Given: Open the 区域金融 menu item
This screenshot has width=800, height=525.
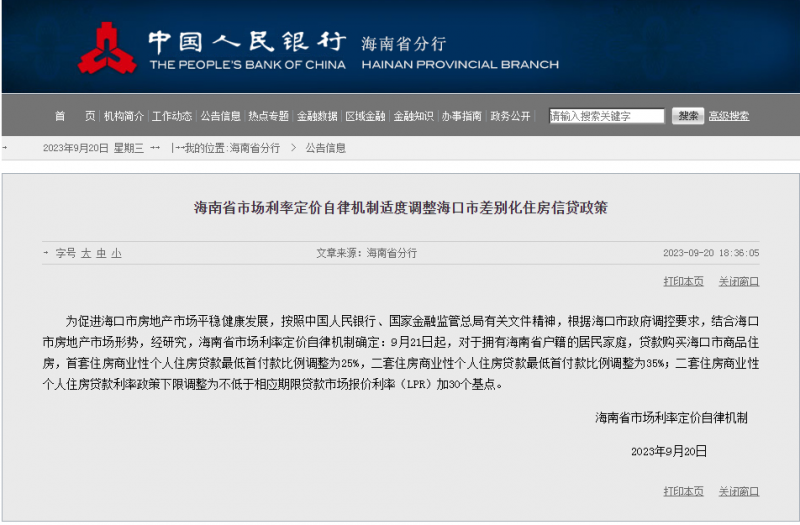Looking at the screenshot, I should 365,116.
